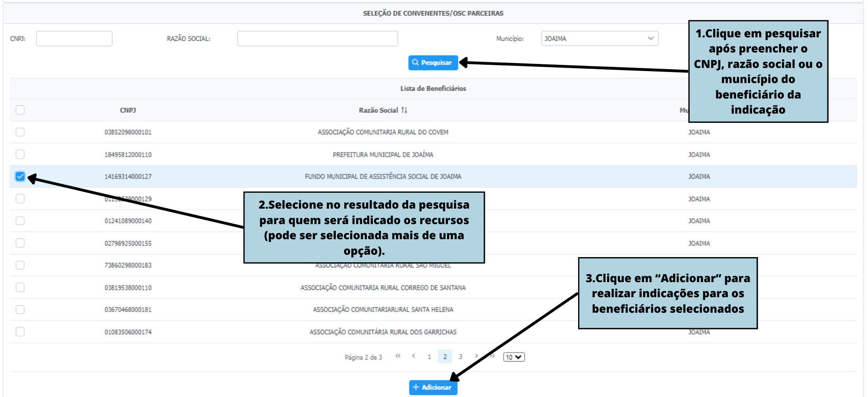Check Prefeitura Municipal de Joaíma row checkbox
The height and width of the screenshot is (397, 868).
pos(20,154)
